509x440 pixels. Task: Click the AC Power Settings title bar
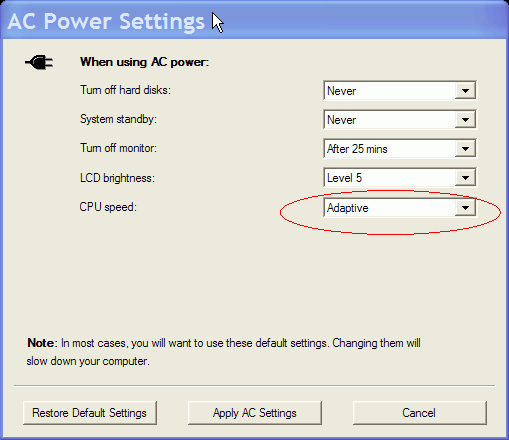pos(254,21)
